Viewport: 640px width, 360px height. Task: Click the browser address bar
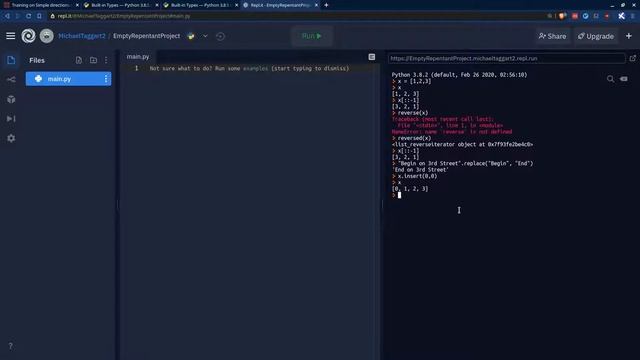click(x=298, y=16)
